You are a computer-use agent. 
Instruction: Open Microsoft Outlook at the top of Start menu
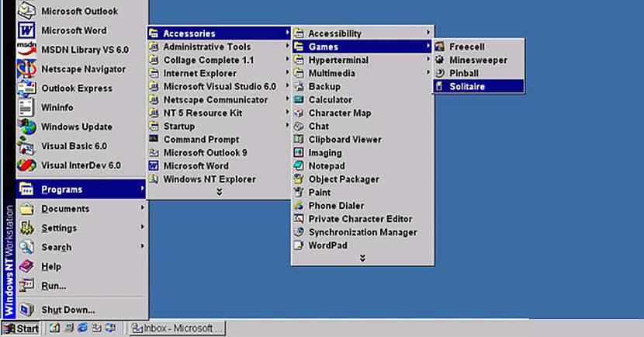point(81,11)
